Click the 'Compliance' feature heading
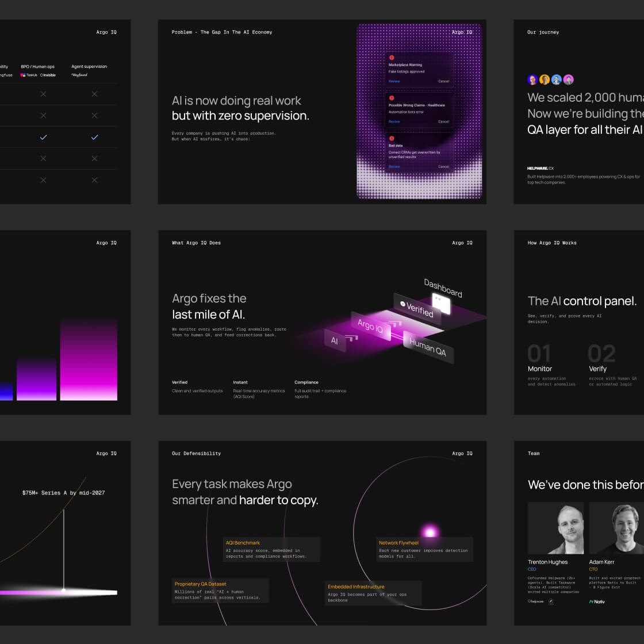Viewport: 644px width, 644px height. (x=306, y=382)
